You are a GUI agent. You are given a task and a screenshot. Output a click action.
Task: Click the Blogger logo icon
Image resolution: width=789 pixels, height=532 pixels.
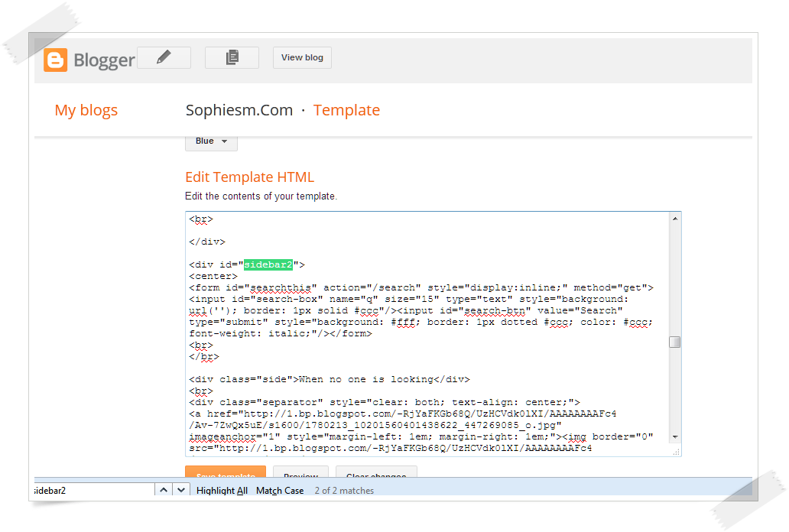55,60
